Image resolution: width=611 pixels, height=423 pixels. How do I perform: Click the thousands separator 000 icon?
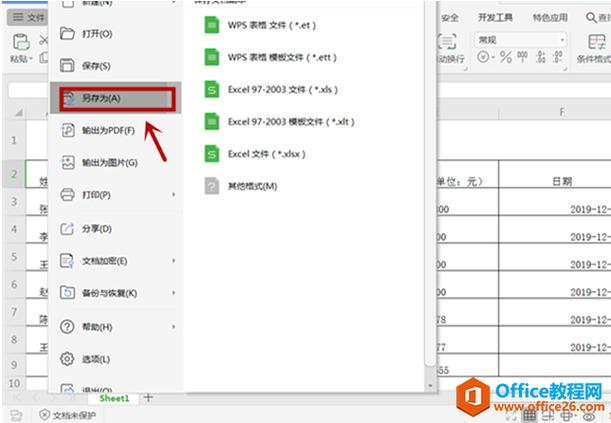522,57
